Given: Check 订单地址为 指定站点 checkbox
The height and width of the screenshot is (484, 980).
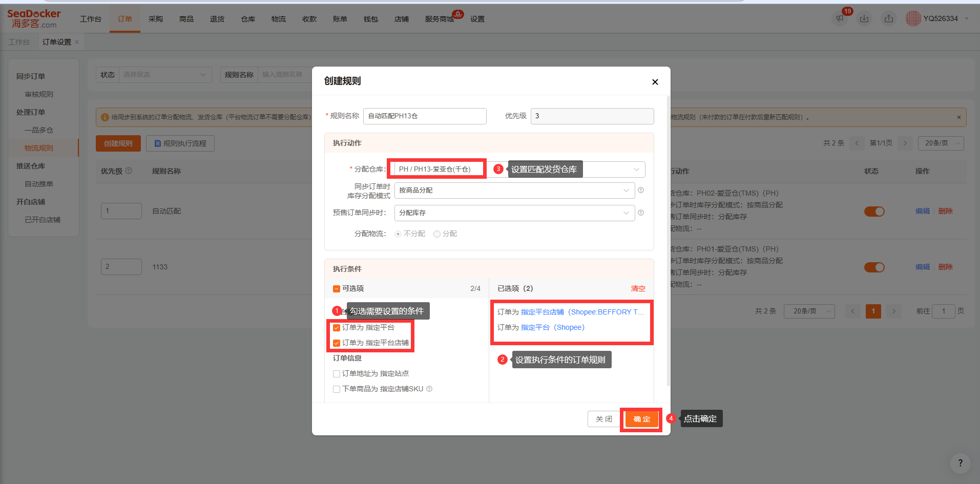Looking at the screenshot, I should (x=337, y=374).
